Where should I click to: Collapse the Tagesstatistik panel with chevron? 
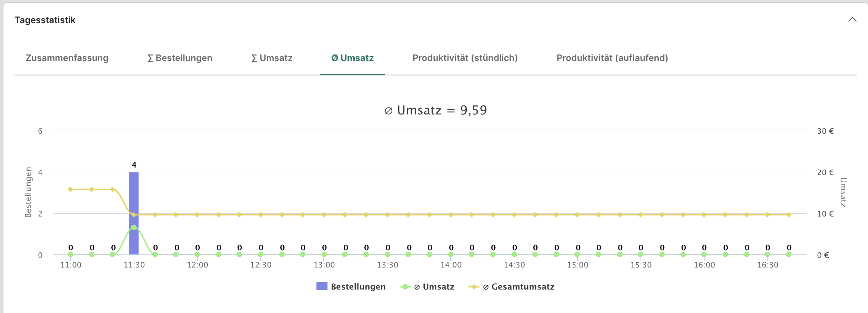pyautogui.click(x=852, y=20)
